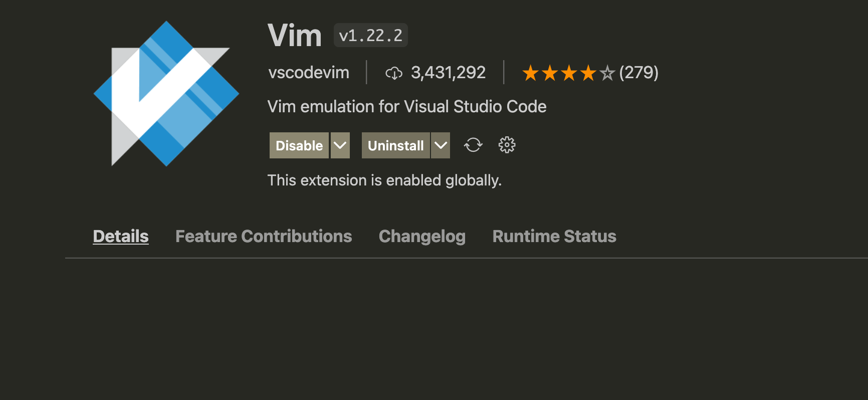Select the Runtime Status tab
Image resolution: width=868 pixels, height=400 pixels.
click(554, 236)
